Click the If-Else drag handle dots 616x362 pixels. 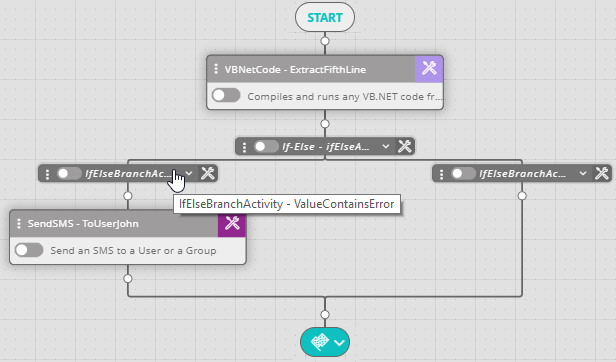tap(244, 147)
